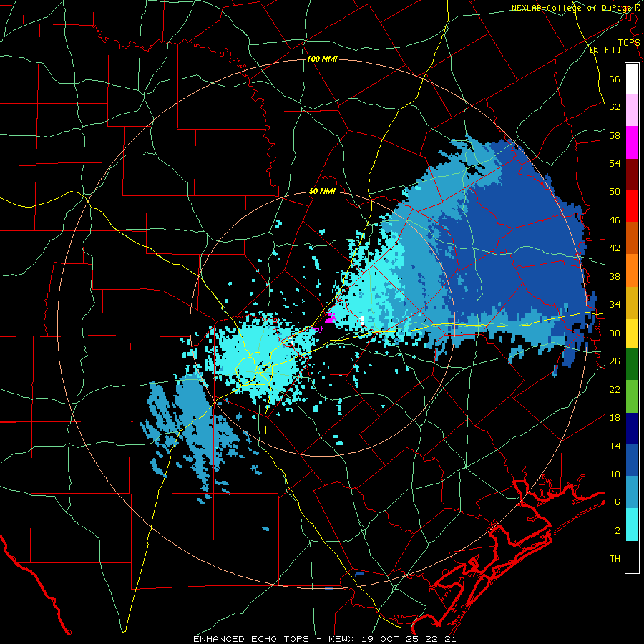Click the "38" scale label

pyautogui.click(x=615, y=276)
